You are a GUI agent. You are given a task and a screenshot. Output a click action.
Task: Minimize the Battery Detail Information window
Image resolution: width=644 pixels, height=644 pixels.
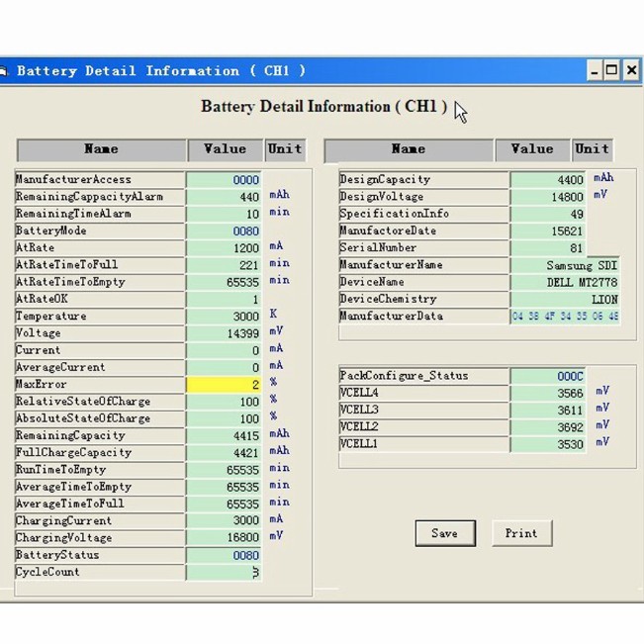pos(595,71)
